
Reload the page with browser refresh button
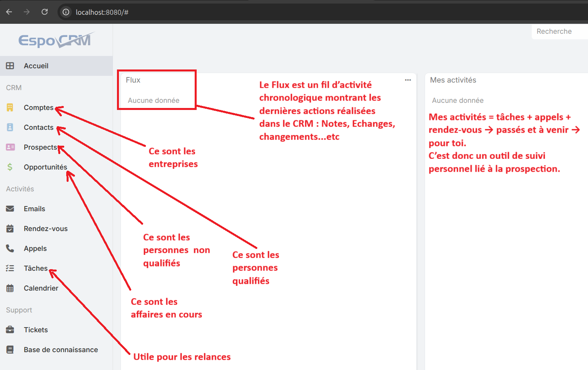45,12
